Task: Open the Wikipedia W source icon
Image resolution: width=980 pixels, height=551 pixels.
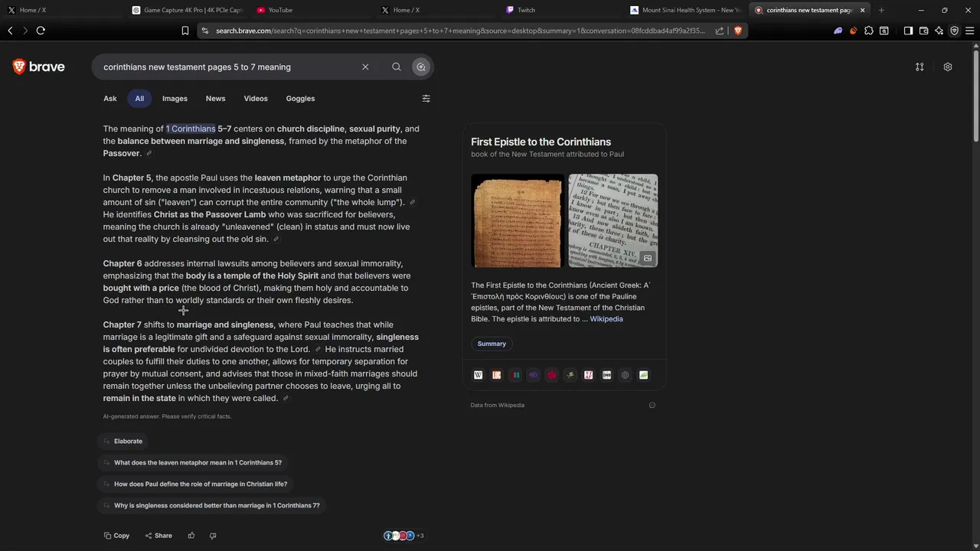Action: (x=479, y=375)
